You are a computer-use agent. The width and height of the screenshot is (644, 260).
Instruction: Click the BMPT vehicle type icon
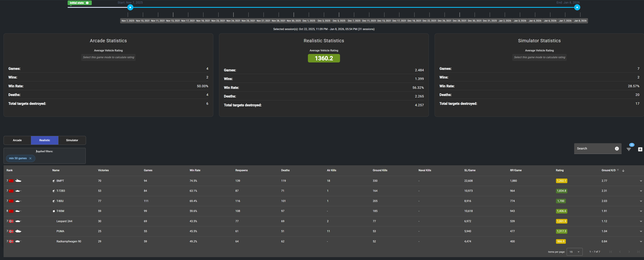click(x=18, y=181)
